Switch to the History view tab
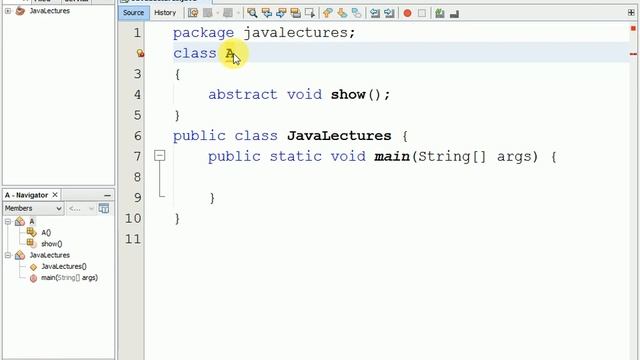 point(165,13)
